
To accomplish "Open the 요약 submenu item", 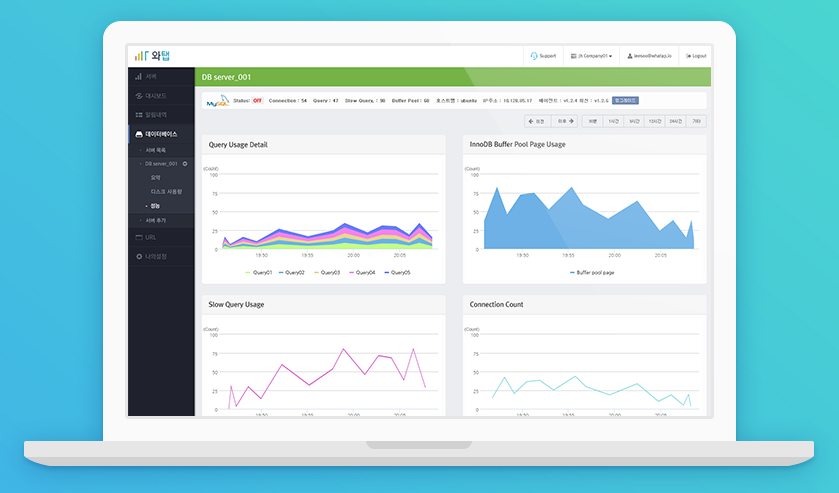I will [x=155, y=178].
